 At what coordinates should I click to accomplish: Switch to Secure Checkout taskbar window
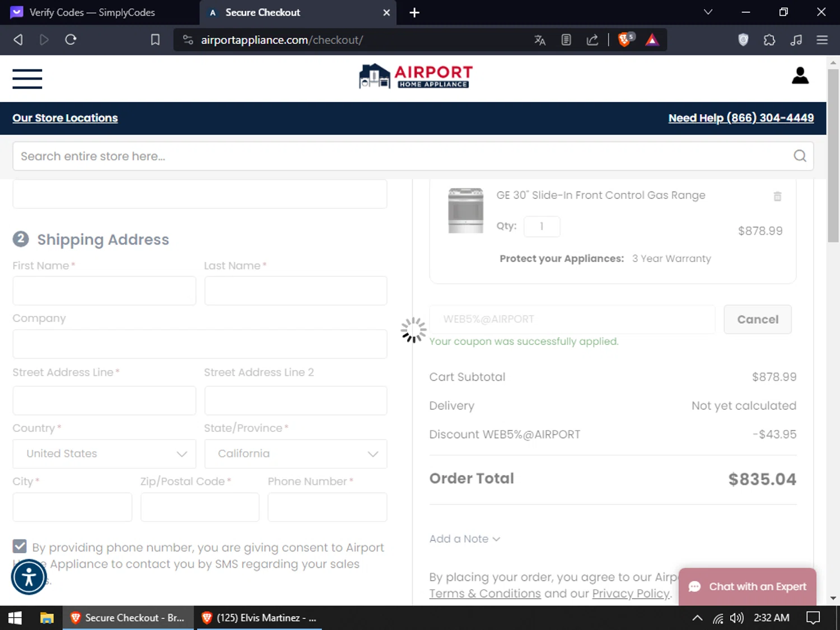(x=128, y=618)
